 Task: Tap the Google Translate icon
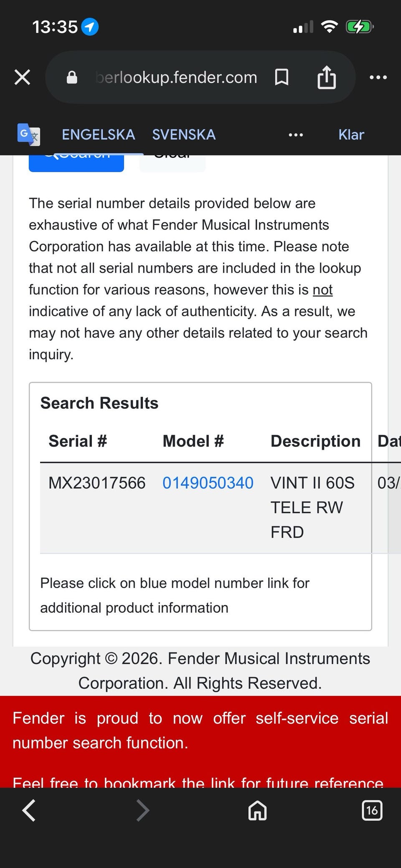tap(28, 135)
